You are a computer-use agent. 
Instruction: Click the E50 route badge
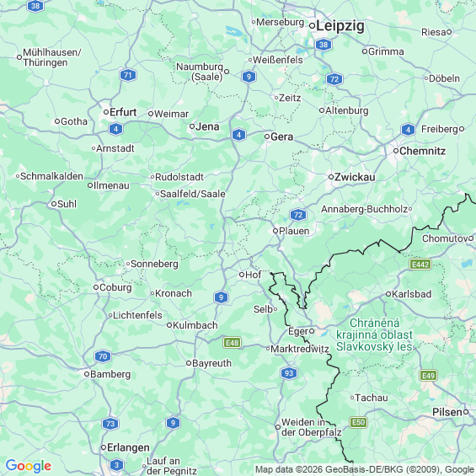[x=359, y=422]
